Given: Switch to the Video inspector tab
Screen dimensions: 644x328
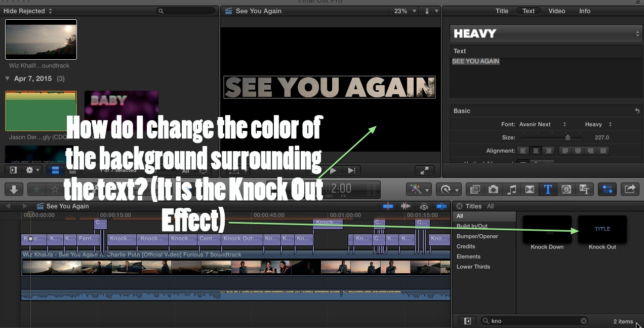Looking at the screenshot, I should (x=557, y=11).
